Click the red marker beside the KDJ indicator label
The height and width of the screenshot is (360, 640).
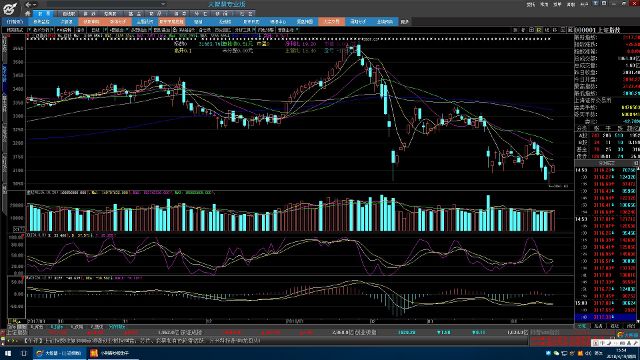[23, 236]
